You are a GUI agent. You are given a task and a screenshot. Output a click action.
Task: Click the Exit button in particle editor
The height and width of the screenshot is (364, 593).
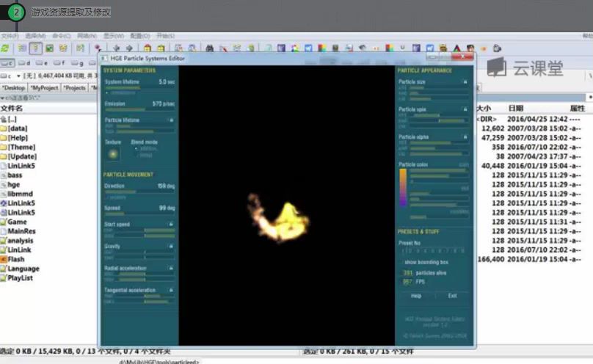452,296
